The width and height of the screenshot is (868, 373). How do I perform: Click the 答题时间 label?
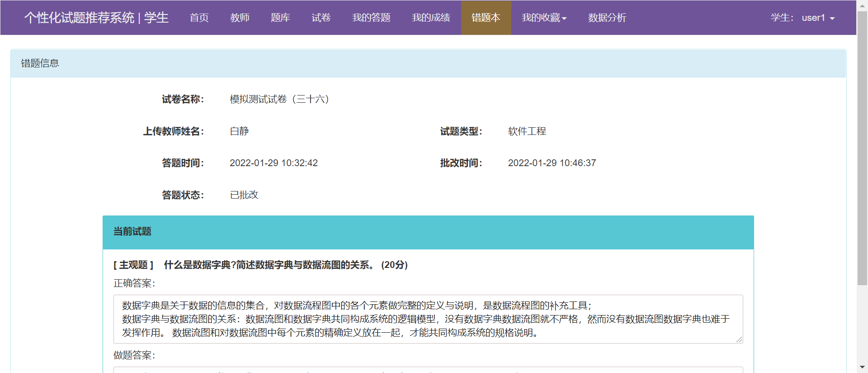click(x=183, y=163)
